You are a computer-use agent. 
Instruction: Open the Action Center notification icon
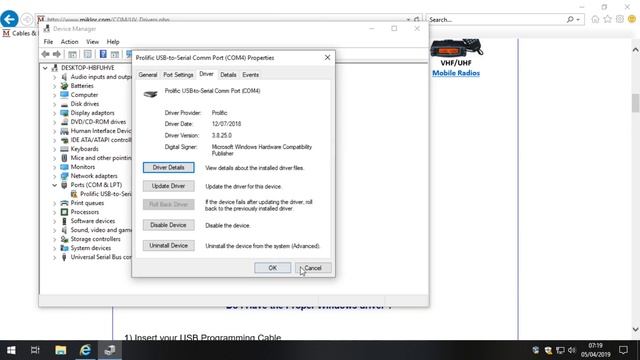[x=623, y=350]
